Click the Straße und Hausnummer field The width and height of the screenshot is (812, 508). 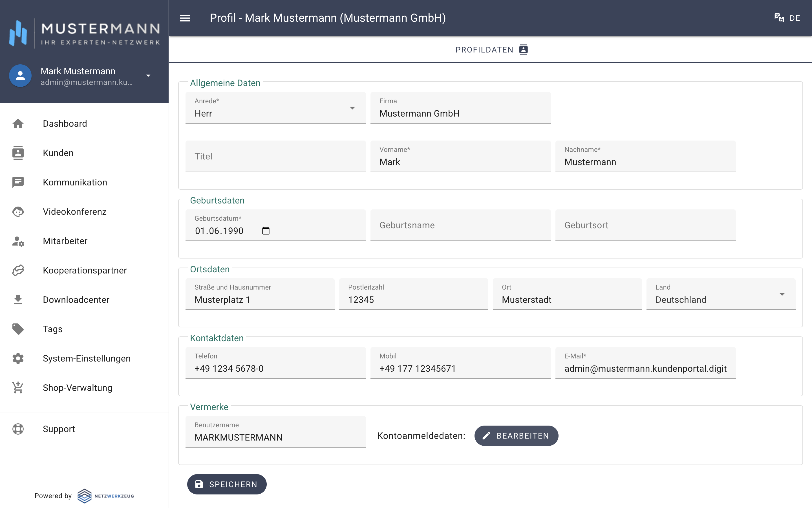(260, 294)
